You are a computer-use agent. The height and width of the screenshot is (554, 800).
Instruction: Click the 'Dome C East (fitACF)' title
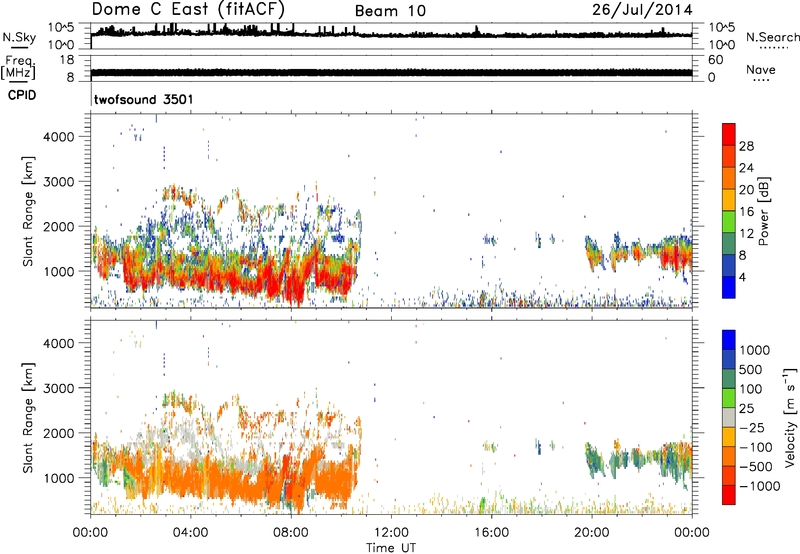click(188, 10)
